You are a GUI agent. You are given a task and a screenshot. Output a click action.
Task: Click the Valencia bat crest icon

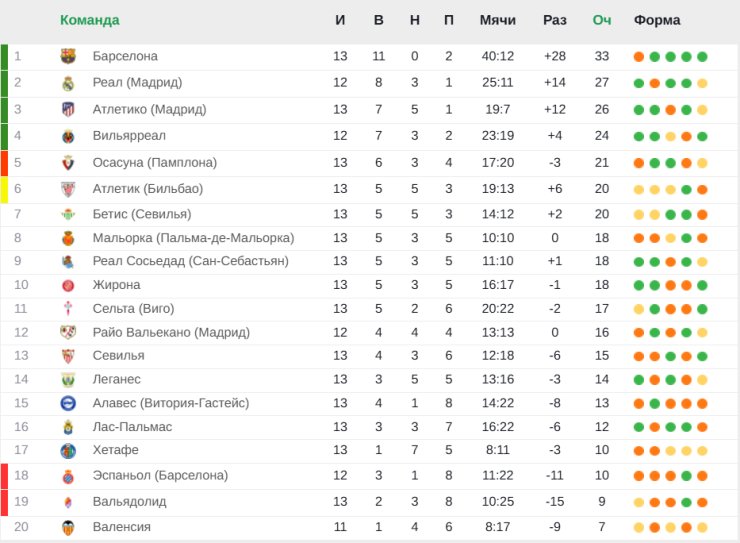pyautogui.click(x=68, y=527)
